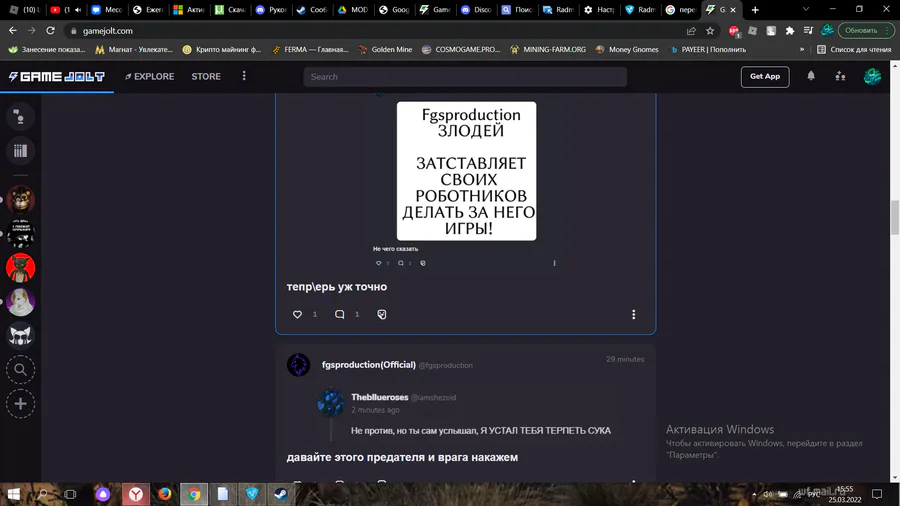Open the user avatar menu in the top bar
The width and height of the screenshot is (900, 506).
click(x=872, y=76)
